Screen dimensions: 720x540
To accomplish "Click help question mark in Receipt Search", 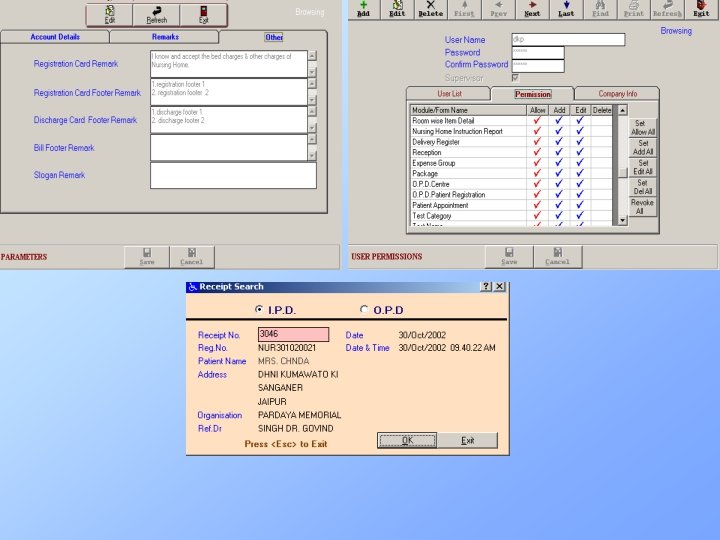I will click(x=486, y=287).
